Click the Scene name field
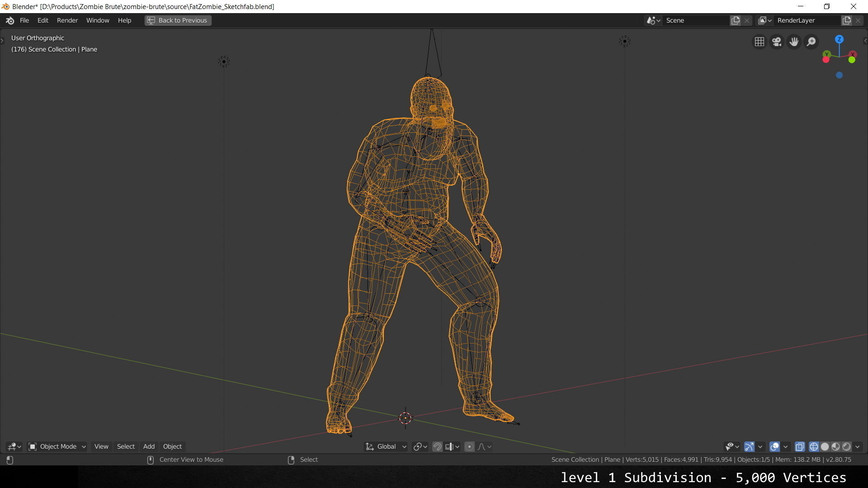 (x=696, y=20)
